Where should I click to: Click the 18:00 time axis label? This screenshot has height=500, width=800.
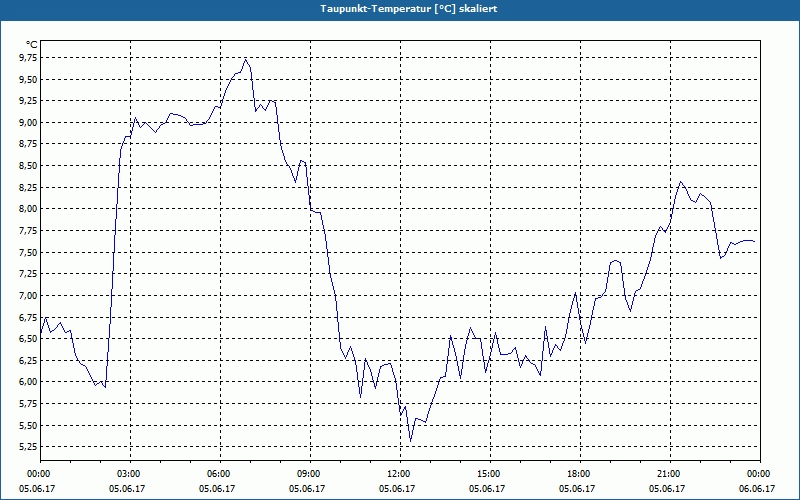580,474
